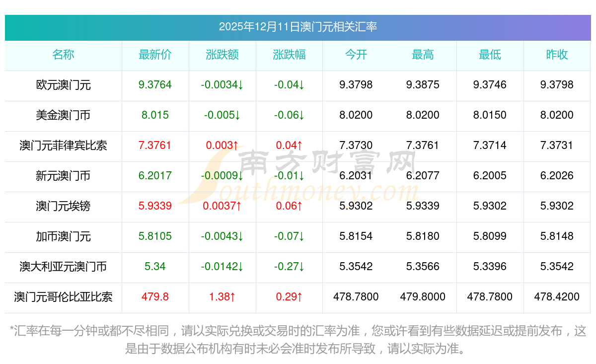Viewport: 596px width, 364px height.
Task: Click the 新元澳门币 row name
Action: pyautogui.click(x=63, y=176)
